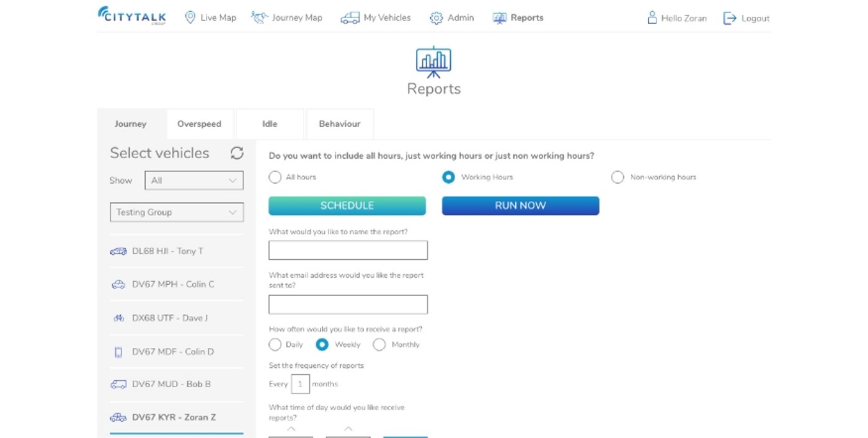The height and width of the screenshot is (438, 868).
Task: Open the Show All dropdown
Action: (194, 181)
